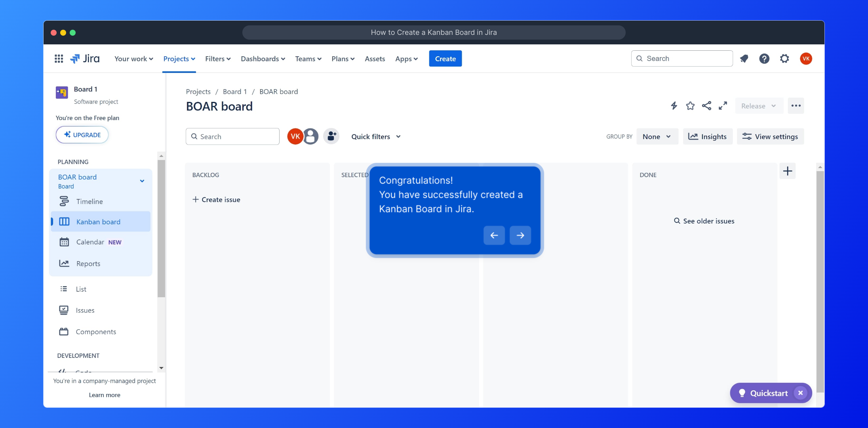
Task: Toggle the VK assignee avatar filter
Action: (295, 136)
